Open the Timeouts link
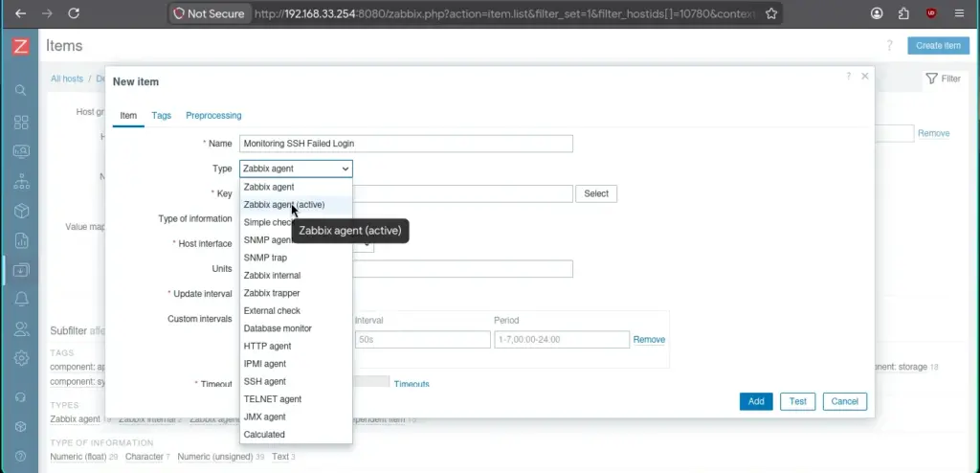980x473 pixels. [412, 384]
